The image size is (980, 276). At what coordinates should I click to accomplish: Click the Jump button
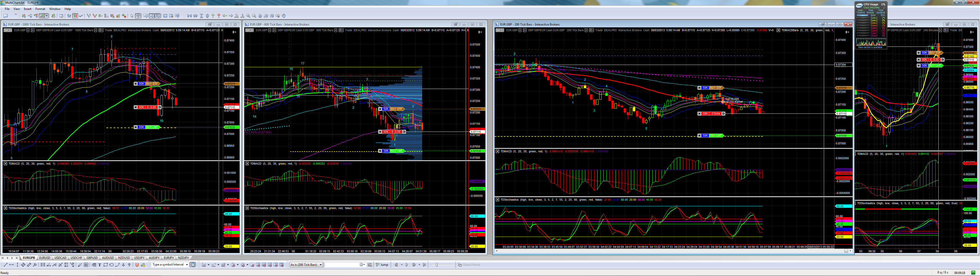(382, 264)
